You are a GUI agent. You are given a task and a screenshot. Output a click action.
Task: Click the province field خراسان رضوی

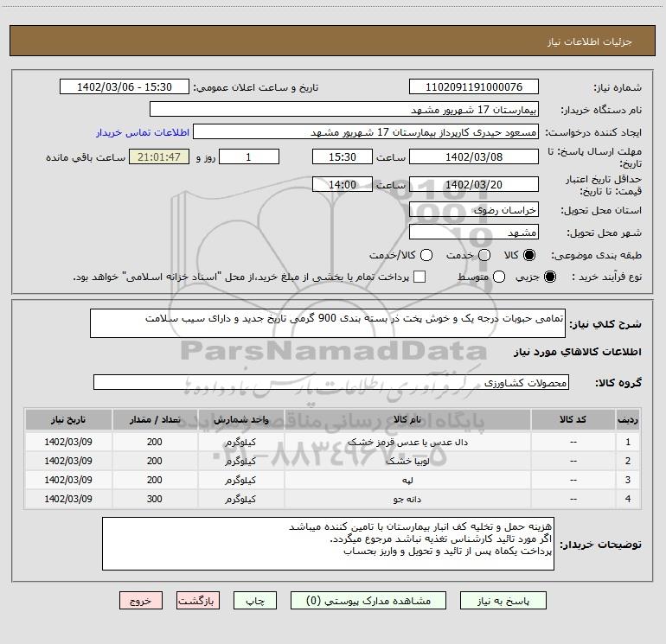tap(474, 209)
